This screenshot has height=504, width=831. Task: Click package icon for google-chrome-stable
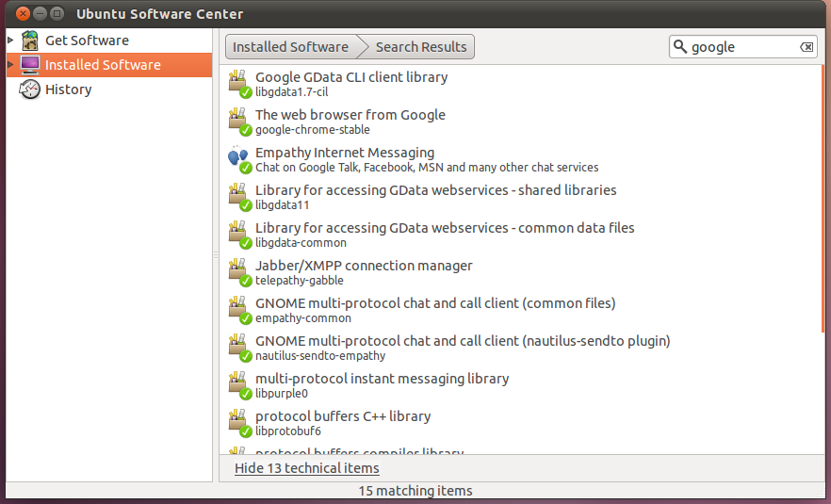(x=239, y=122)
